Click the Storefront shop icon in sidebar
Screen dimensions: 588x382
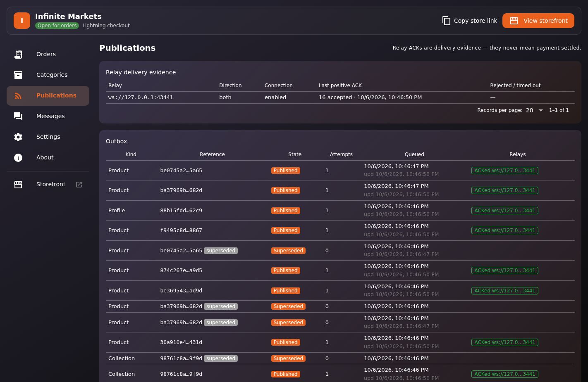click(x=18, y=185)
